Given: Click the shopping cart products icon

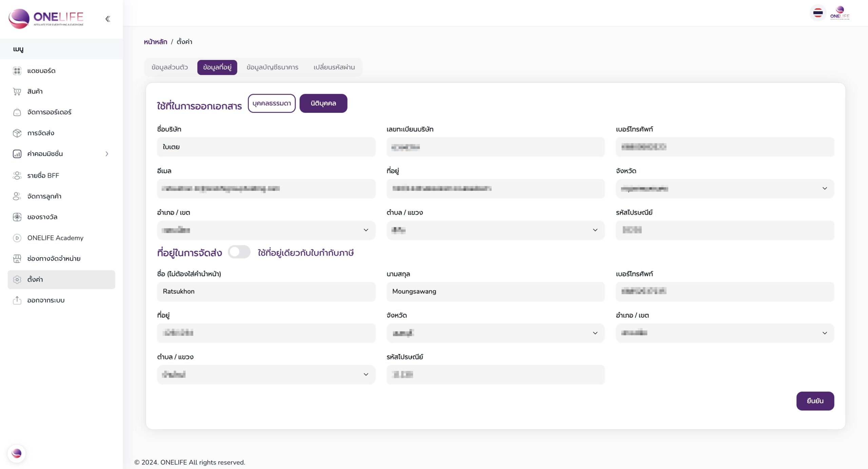Looking at the screenshot, I should click(x=17, y=91).
